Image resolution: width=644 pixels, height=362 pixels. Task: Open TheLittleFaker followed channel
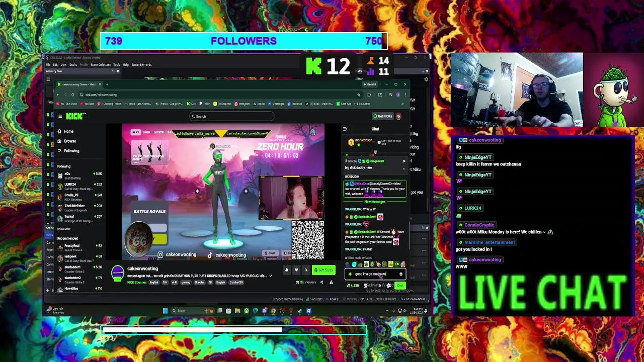click(79, 207)
